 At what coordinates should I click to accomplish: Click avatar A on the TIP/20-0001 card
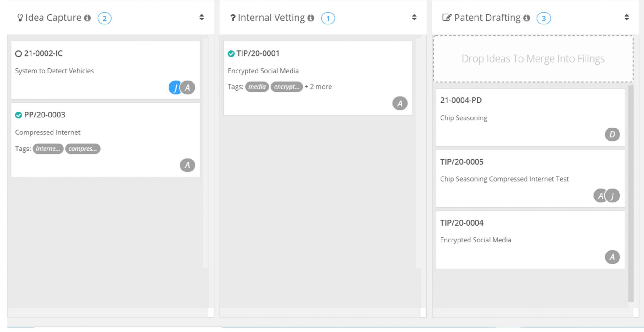tap(400, 103)
